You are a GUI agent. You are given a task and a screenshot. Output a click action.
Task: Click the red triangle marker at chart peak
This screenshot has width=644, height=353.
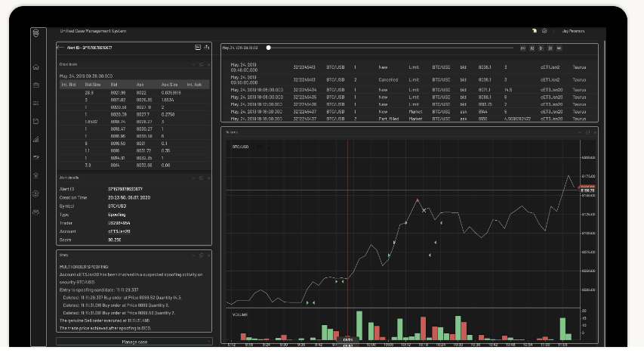click(418, 200)
